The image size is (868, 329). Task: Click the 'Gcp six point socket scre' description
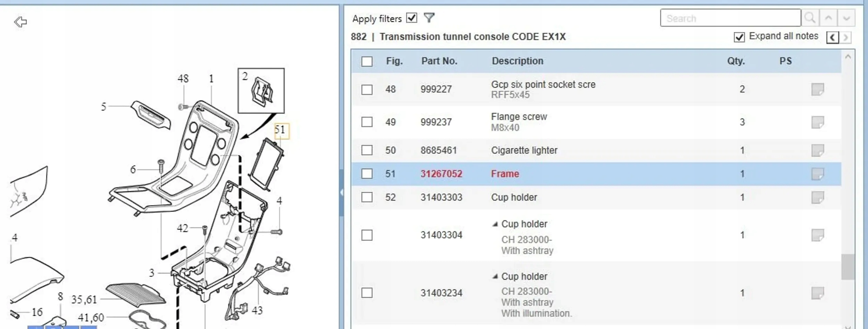click(x=543, y=84)
